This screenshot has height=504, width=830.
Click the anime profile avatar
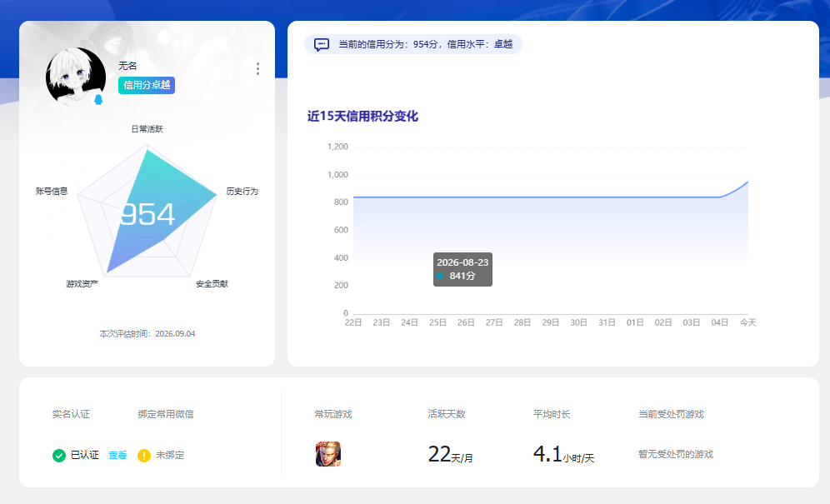coord(75,77)
